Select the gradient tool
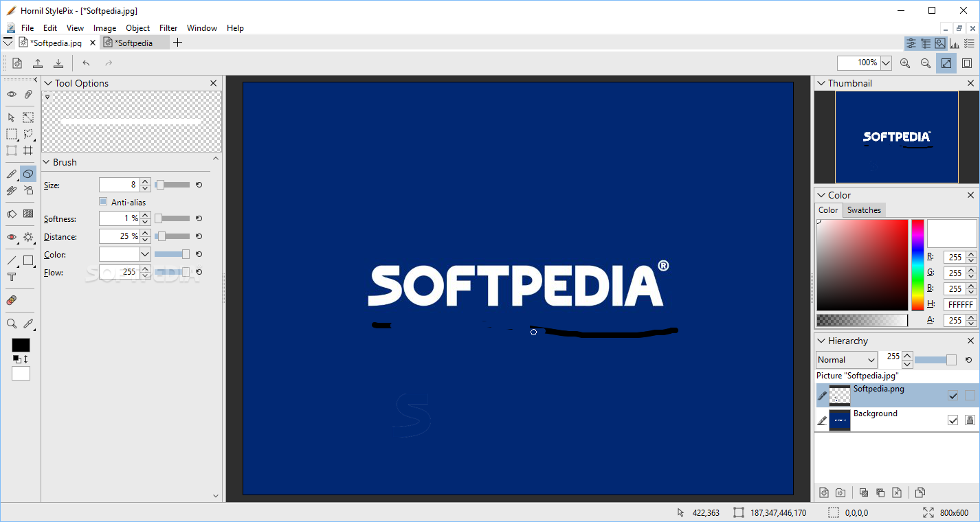This screenshot has width=980, height=522. [28, 214]
